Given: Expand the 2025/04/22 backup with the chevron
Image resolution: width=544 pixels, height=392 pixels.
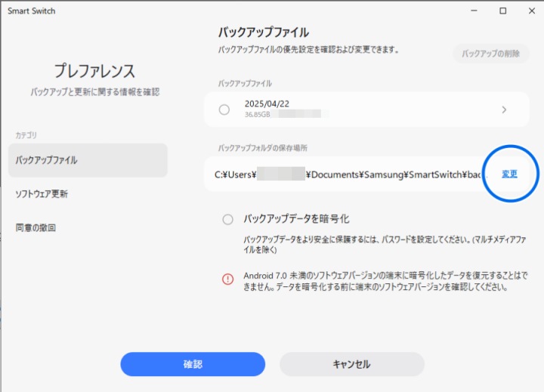Looking at the screenshot, I should pyautogui.click(x=504, y=110).
